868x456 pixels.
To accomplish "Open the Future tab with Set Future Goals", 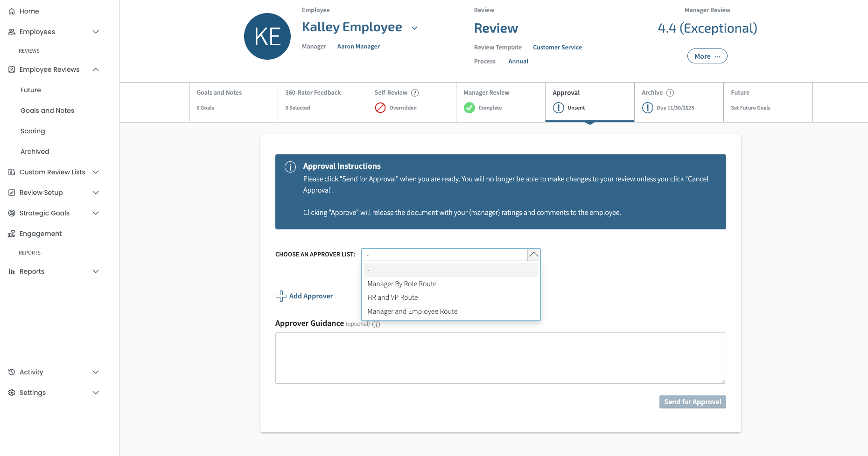I will coord(768,102).
